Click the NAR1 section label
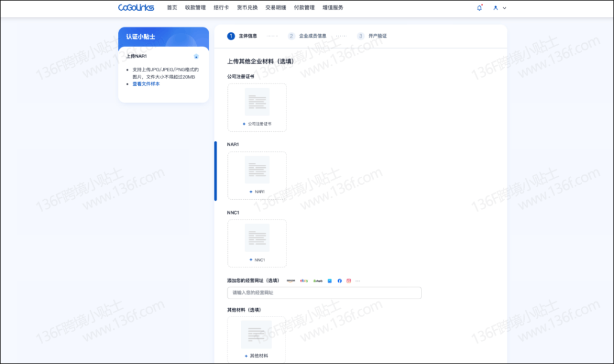This screenshot has height=364, width=614. coord(233,145)
